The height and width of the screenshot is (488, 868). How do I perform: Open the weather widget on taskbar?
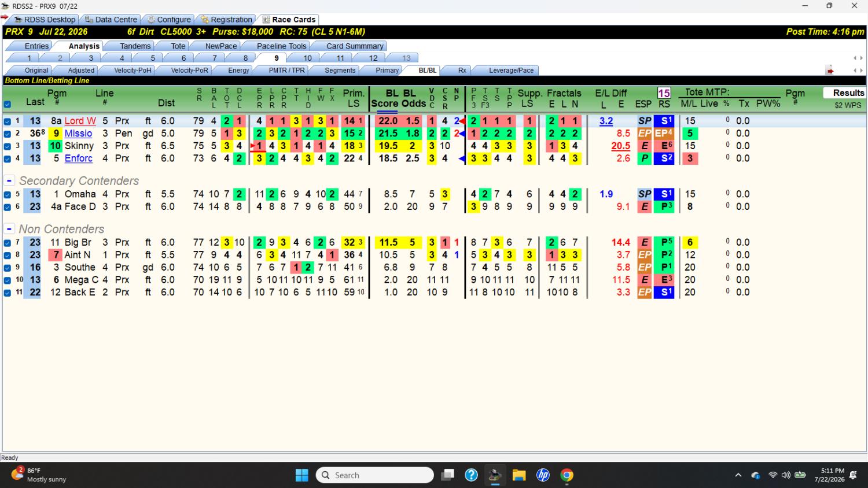pyautogui.click(x=39, y=475)
